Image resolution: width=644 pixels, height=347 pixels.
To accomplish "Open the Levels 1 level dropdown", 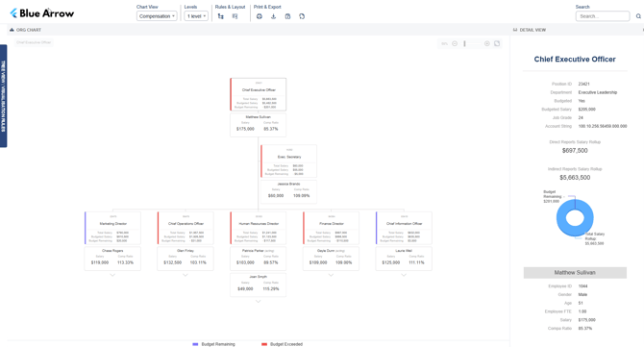I will pyautogui.click(x=196, y=16).
